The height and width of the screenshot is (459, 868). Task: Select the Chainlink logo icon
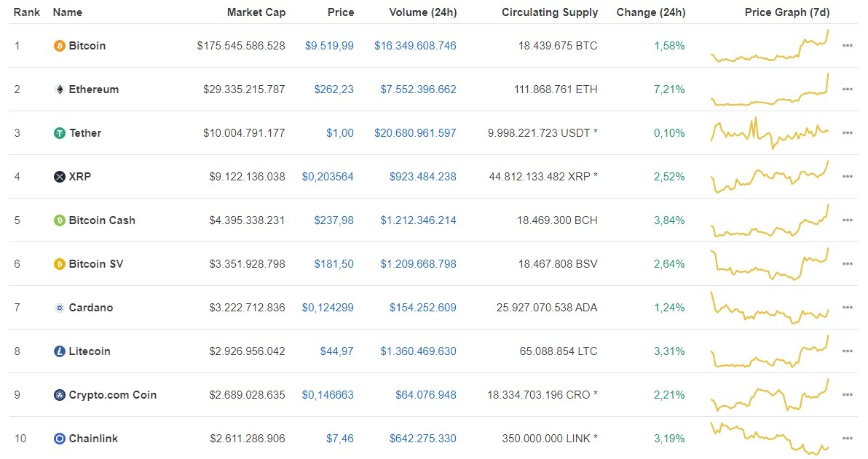click(59, 438)
